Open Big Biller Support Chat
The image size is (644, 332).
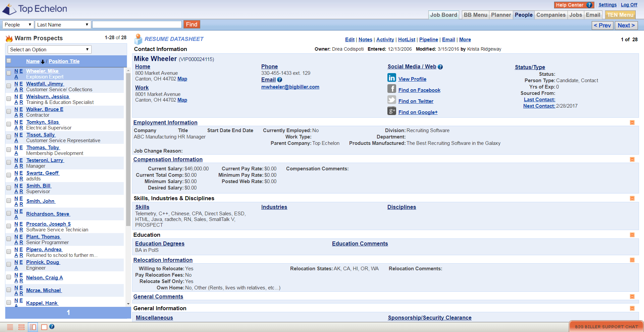606,327
